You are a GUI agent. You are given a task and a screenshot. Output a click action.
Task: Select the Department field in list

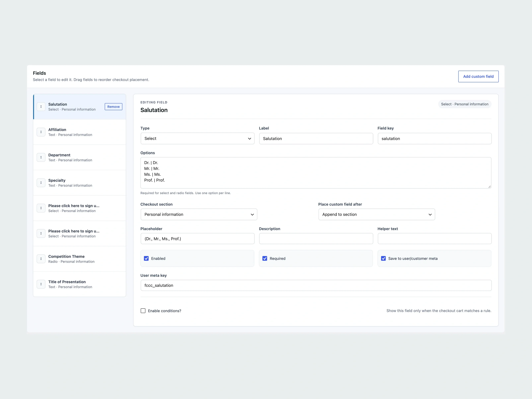80,157
